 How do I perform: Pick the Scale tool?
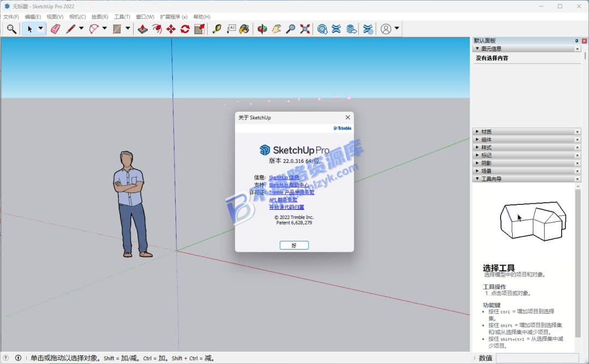[x=200, y=29]
